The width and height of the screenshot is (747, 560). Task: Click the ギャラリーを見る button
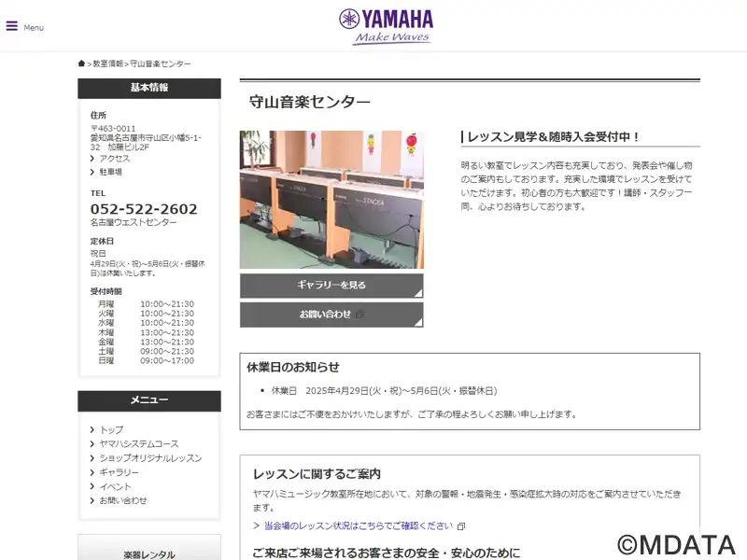click(331, 286)
